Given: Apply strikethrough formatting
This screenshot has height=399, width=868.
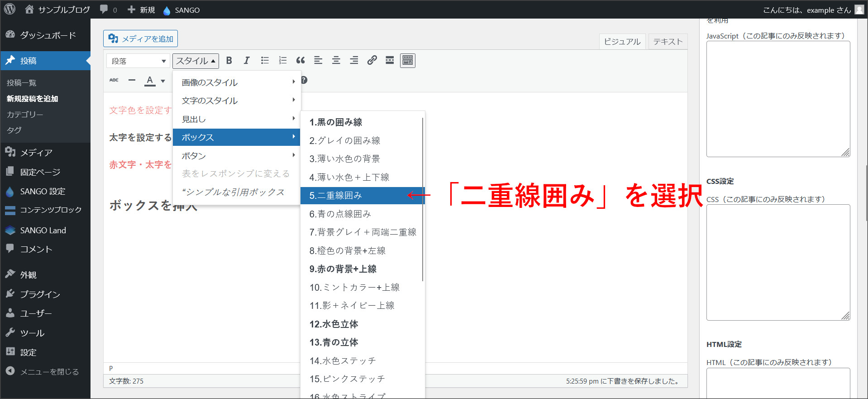Looking at the screenshot, I should click(x=114, y=81).
